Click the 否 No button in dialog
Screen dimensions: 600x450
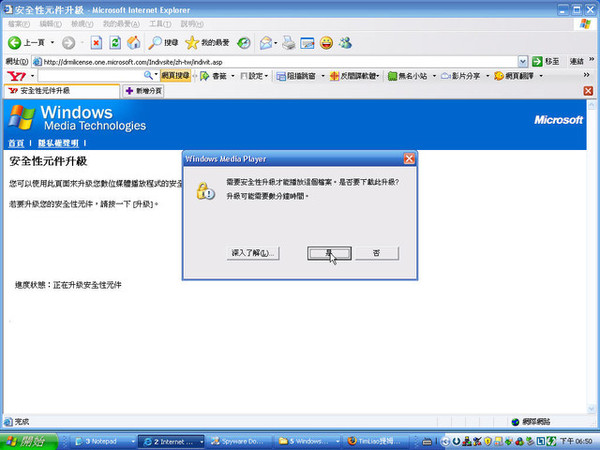tap(377, 253)
